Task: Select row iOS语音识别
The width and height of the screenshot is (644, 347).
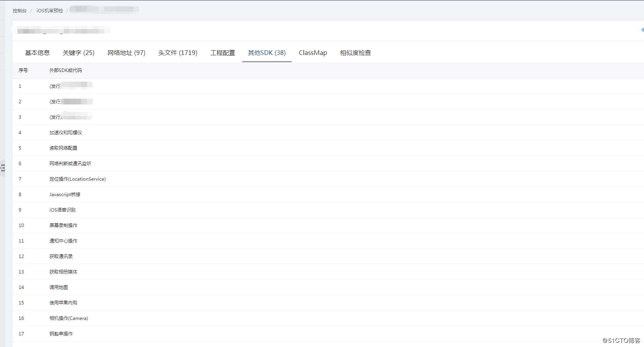Action: point(328,210)
